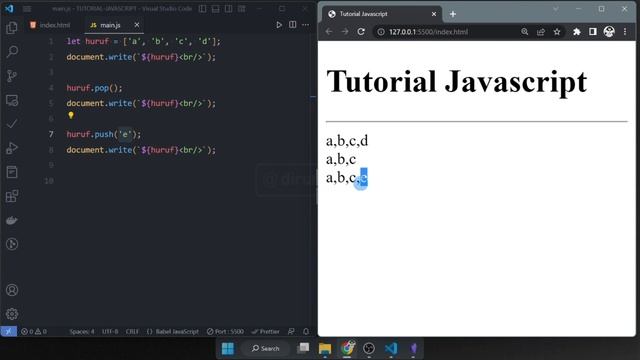This screenshot has height=360, width=640.
Task: Open the Explorer view in VS Code
Action: click(12, 28)
